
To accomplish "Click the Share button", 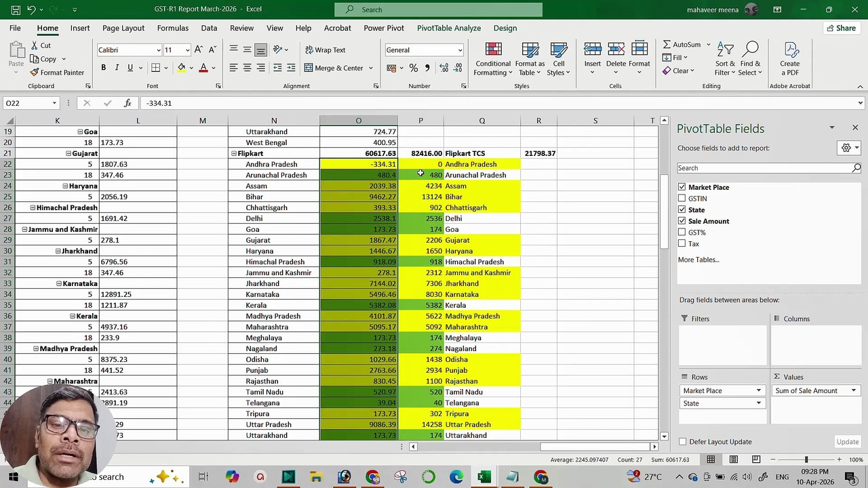I will pos(841,28).
